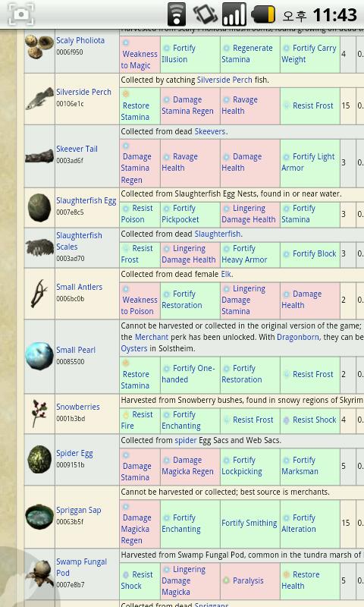Select the ID text 0007e8b7
The width and height of the screenshot is (364, 607).
(70, 584)
